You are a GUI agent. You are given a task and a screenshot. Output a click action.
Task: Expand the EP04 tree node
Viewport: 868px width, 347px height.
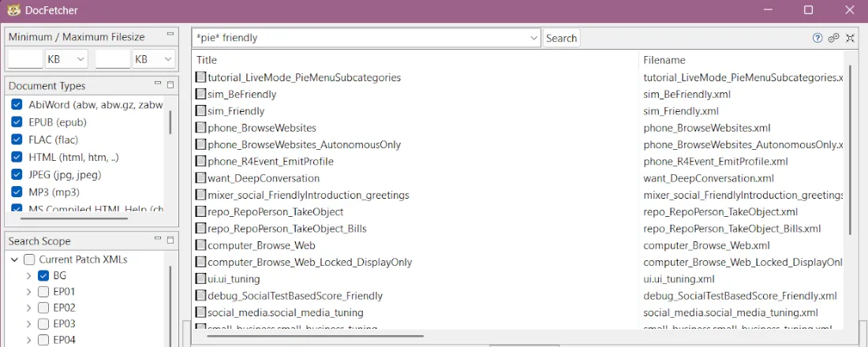pos(28,340)
